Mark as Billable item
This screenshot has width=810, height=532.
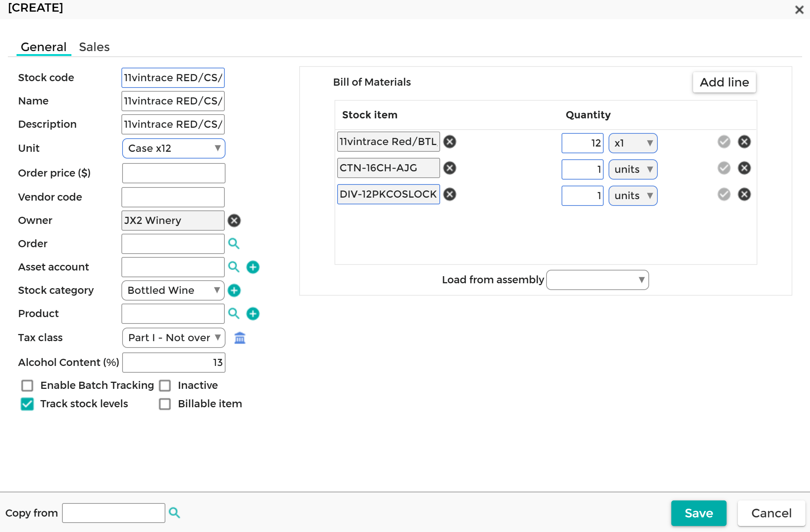[165, 404]
